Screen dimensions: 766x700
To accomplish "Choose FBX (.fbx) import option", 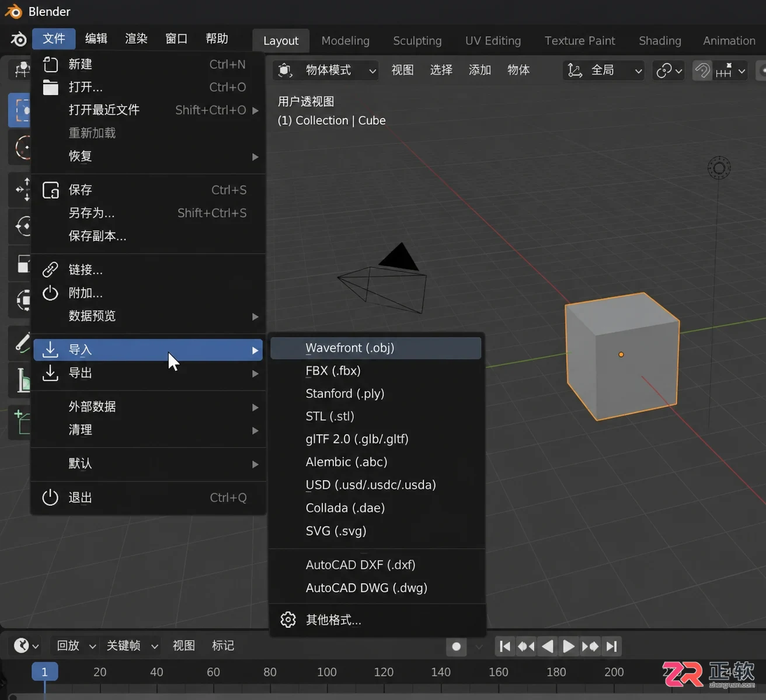I will pos(376,371).
